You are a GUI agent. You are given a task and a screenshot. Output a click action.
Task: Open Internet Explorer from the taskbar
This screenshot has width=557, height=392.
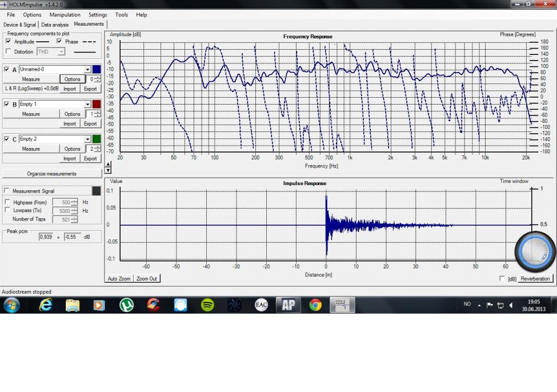(45, 305)
